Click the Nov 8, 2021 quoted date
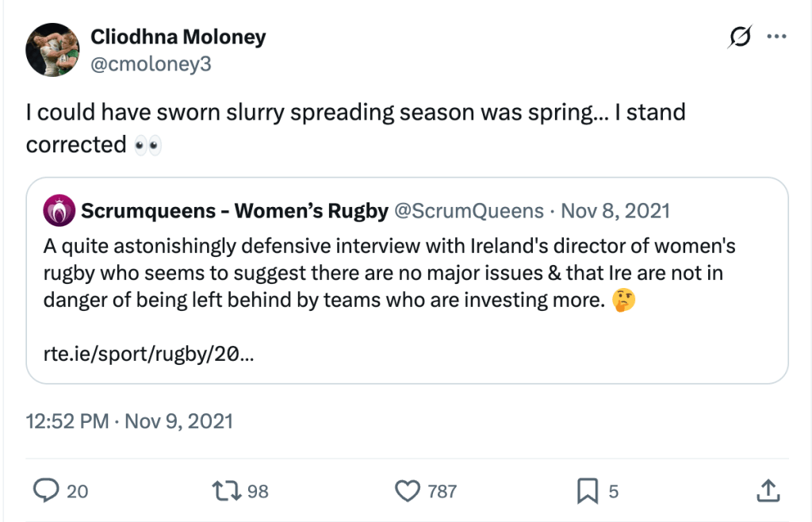Viewport: 812px width, 522px height. tap(615, 210)
